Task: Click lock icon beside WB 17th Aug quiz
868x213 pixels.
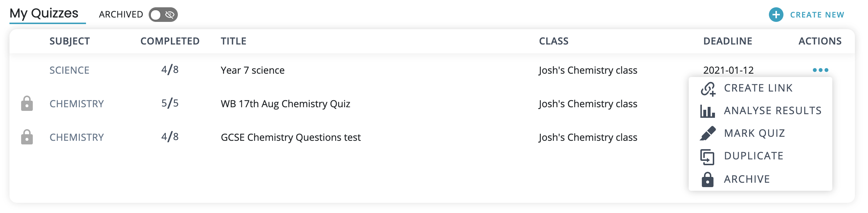Action: 27,104
